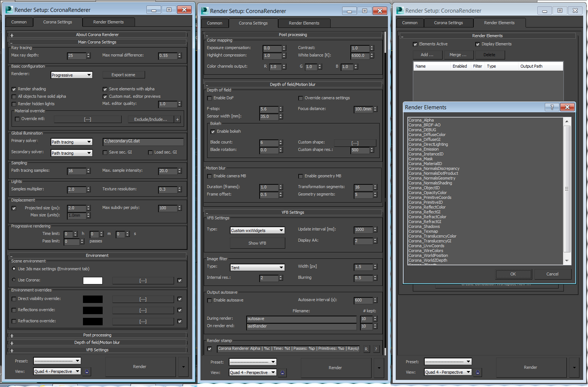Toggle Display Elements checkbox
The image size is (588, 387).
click(478, 44)
